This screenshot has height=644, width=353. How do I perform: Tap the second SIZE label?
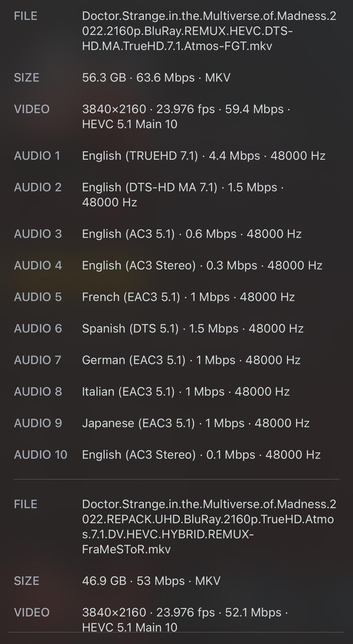click(x=26, y=581)
